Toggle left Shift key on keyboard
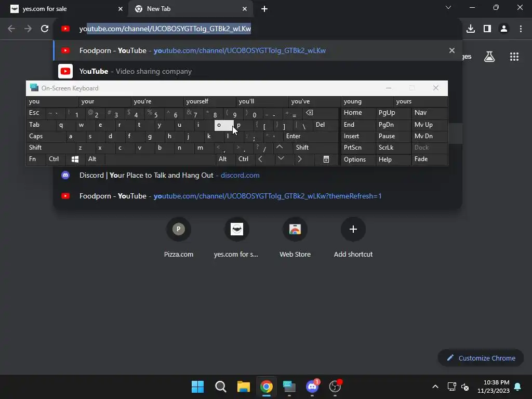This screenshot has width=532, height=399. click(x=51, y=148)
